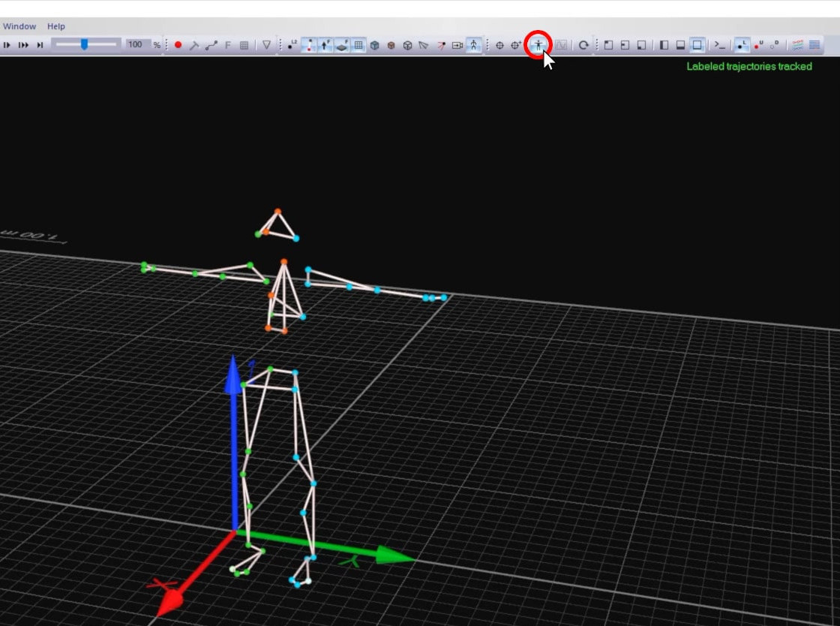Click the circular reprocess arrow icon
Screen dimensions: 840x626
coord(583,45)
